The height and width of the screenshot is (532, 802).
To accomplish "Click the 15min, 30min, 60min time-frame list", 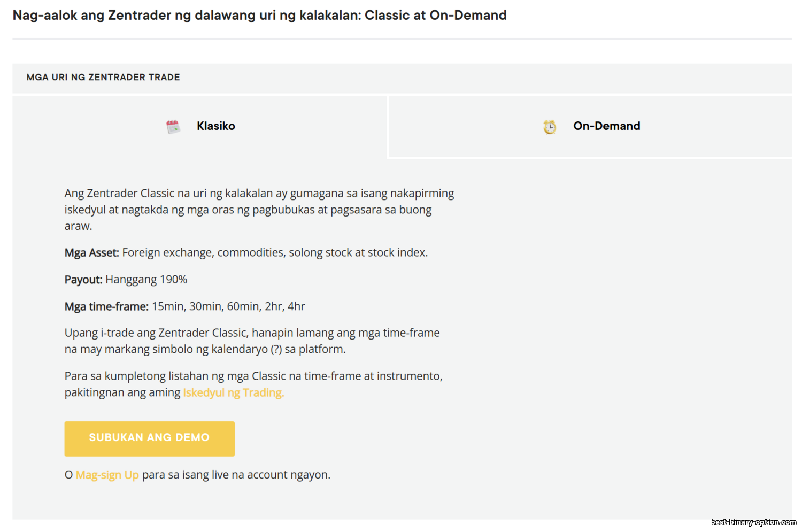I will tap(228, 306).
